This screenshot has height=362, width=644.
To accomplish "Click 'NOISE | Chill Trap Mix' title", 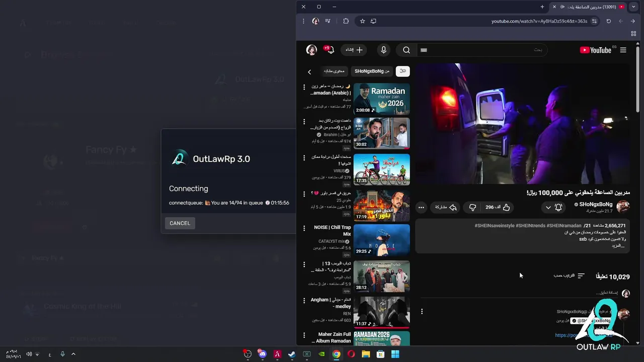I will pyautogui.click(x=332, y=230).
